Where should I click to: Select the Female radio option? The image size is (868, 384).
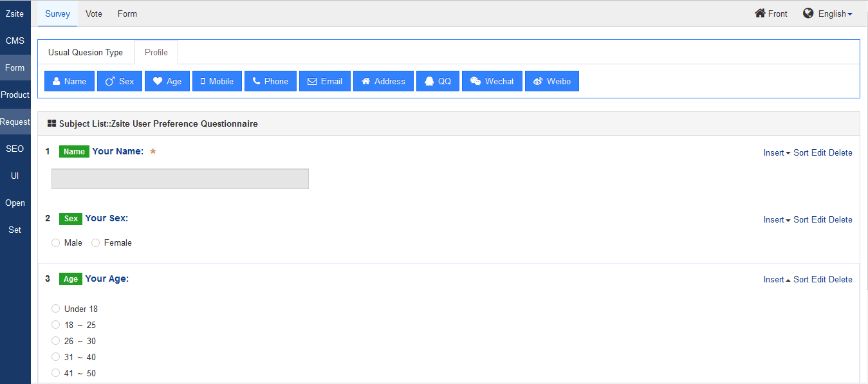(x=96, y=242)
